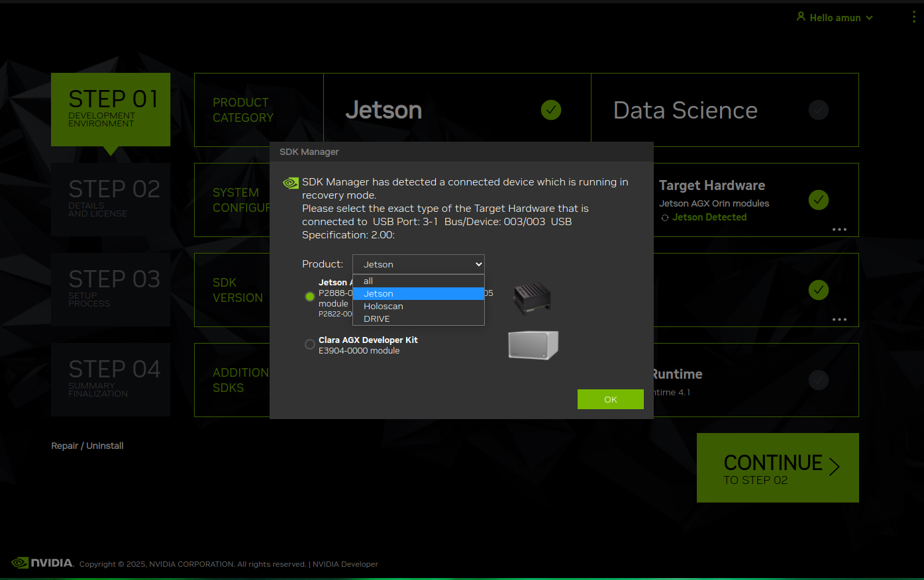
Task: Select the STEP 02 Details and License tab
Action: tap(111, 199)
